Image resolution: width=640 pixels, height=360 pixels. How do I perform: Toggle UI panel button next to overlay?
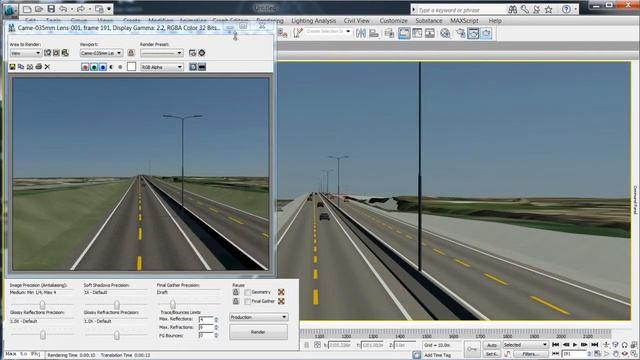[202, 67]
